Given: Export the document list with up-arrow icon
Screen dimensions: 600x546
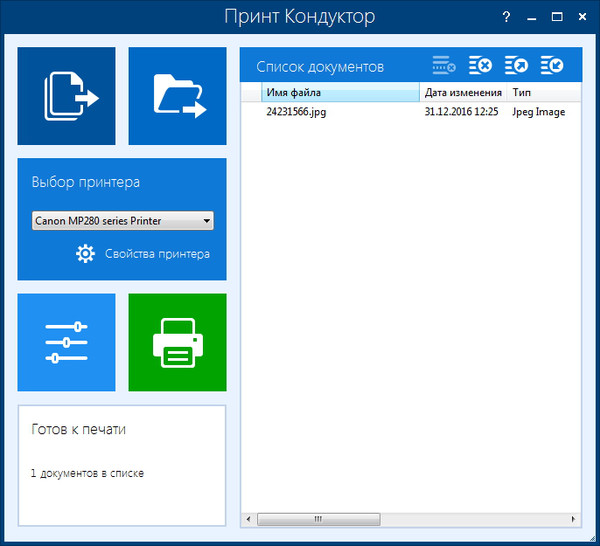Looking at the screenshot, I should coord(516,66).
